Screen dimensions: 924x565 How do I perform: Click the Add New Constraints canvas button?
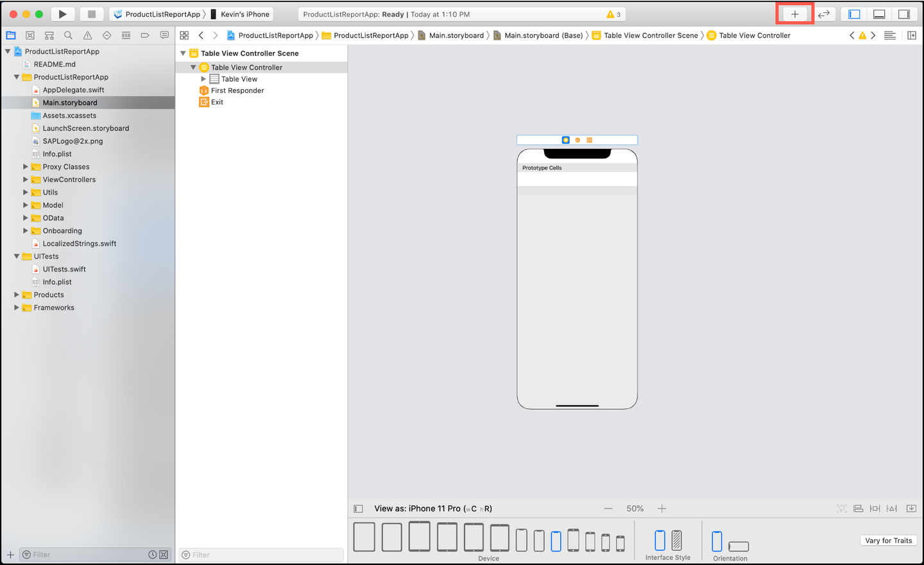[875, 509]
